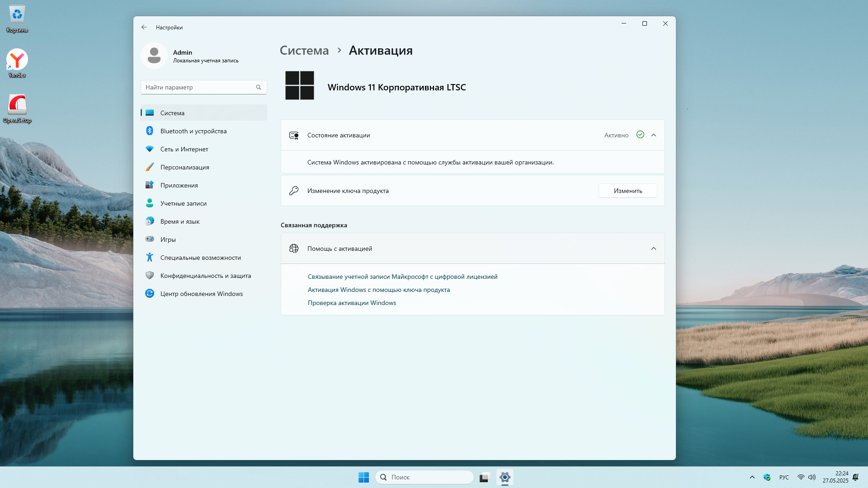Select Приложения in the sidebar
Screen dimensions: 868x488
(179, 185)
